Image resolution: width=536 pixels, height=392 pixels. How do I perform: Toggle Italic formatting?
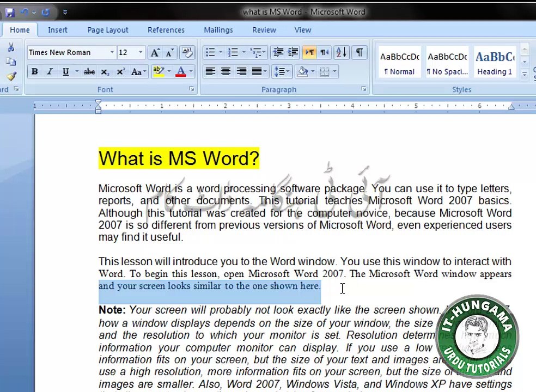50,71
